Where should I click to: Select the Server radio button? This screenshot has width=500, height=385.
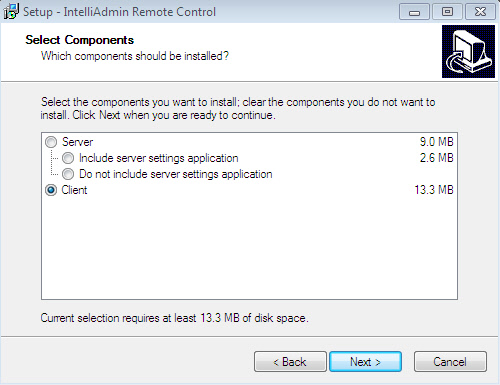[51, 142]
